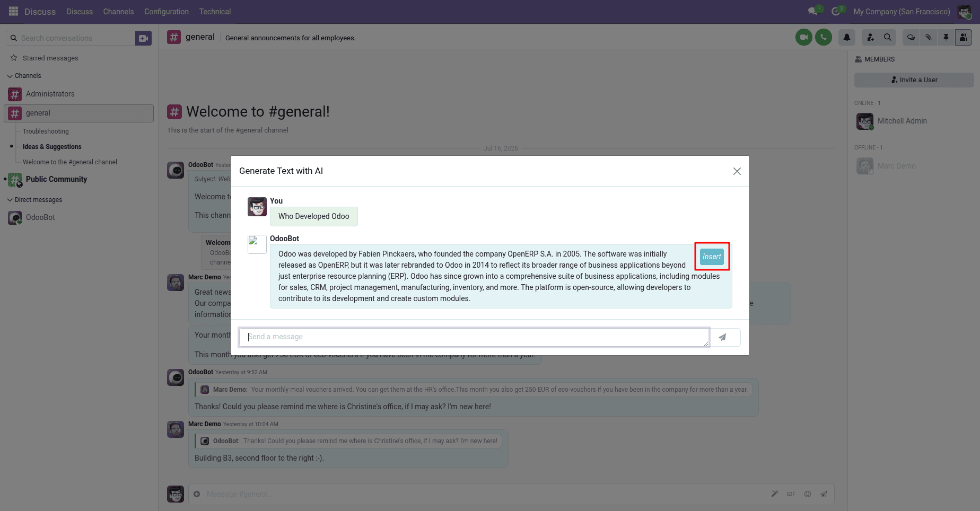The image size is (980, 511).
Task: Click quoted Marc Demo reply preview
Action: pos(474,390)
